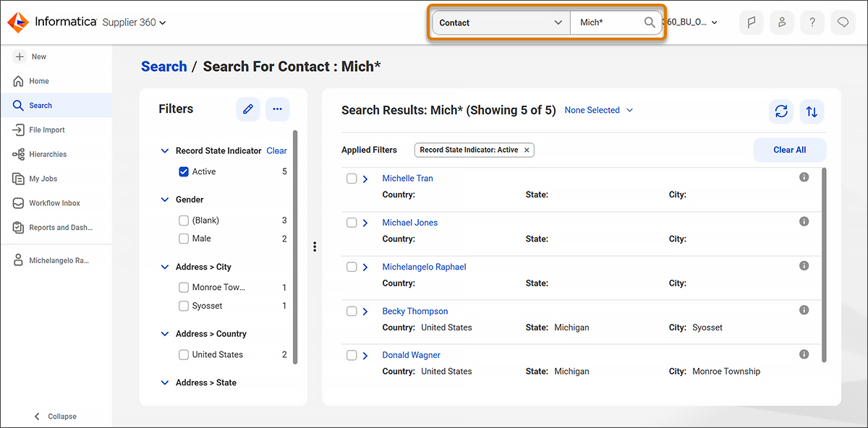Select the Michael Jones result checkbox
This screenshot has width=868, height=428.
(352, 223)
